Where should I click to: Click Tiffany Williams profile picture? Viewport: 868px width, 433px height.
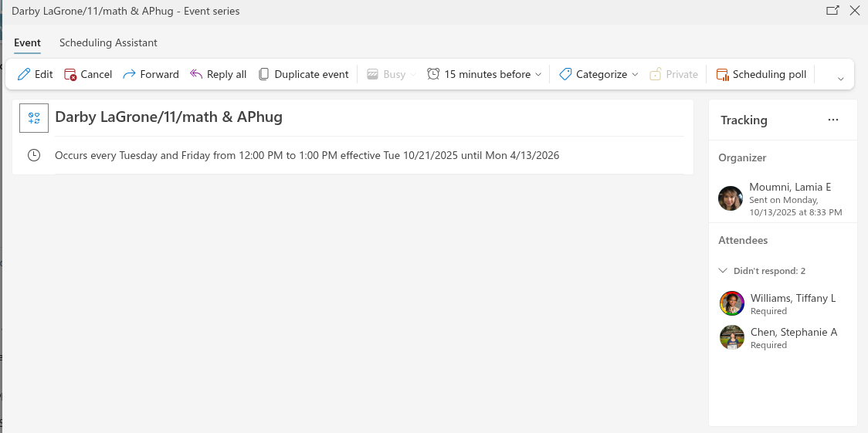coord(731,303)
